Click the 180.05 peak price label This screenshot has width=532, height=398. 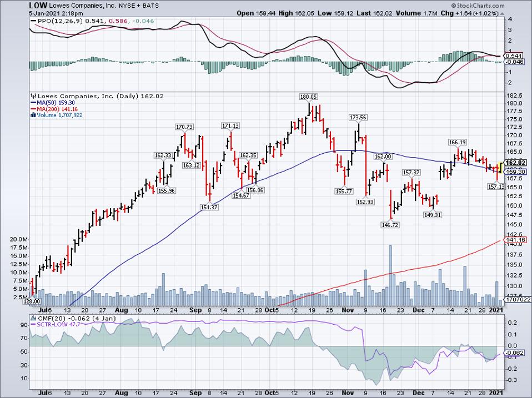click(308, 97)
